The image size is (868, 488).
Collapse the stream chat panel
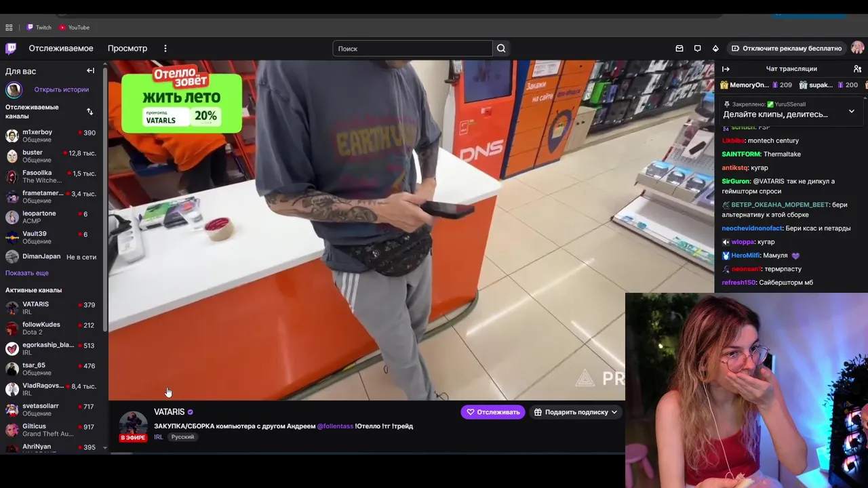[x=726, y=69]
